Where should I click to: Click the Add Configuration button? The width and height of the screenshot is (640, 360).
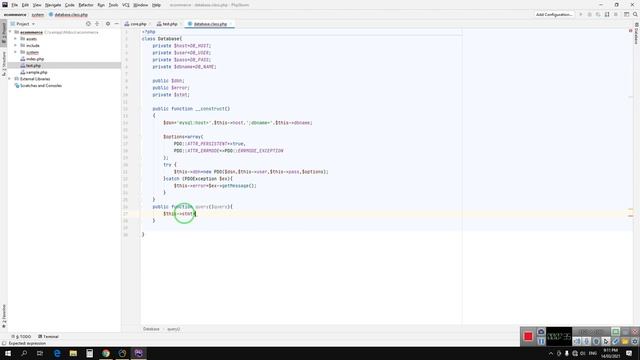[x=554, y=14]
